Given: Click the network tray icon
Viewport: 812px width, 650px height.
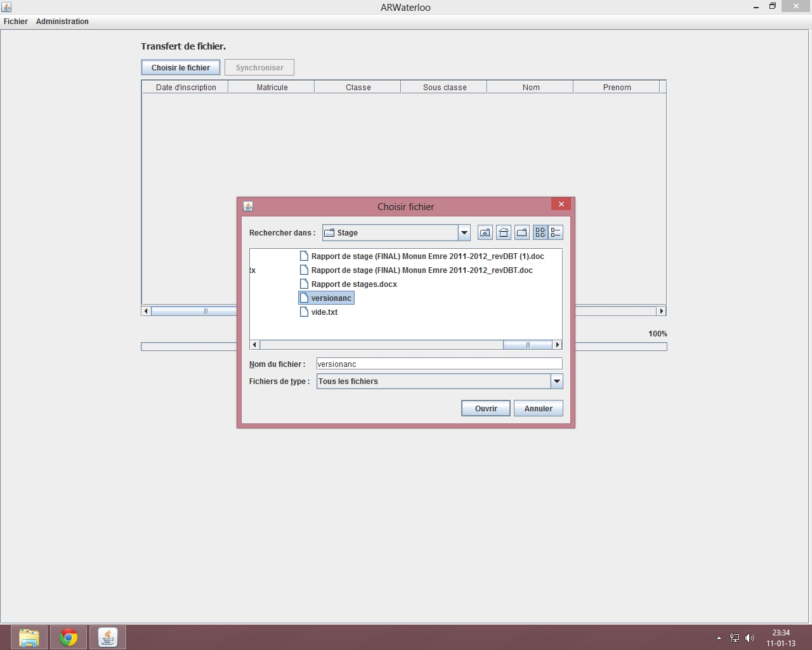Looking at the screenshot, I should tap(735, 638).
